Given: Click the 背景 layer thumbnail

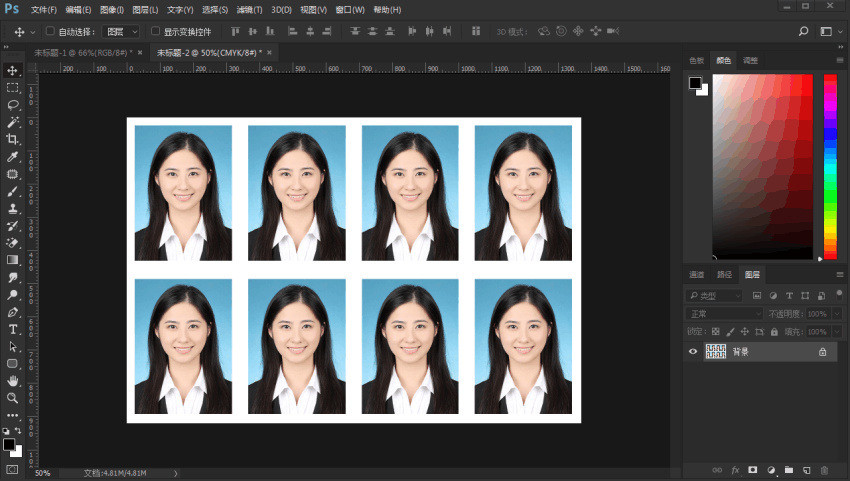Looking at the screenshot, I should [716, 352].
